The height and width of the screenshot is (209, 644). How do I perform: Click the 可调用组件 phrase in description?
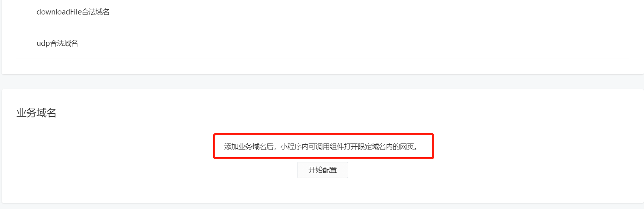(326, 147)
